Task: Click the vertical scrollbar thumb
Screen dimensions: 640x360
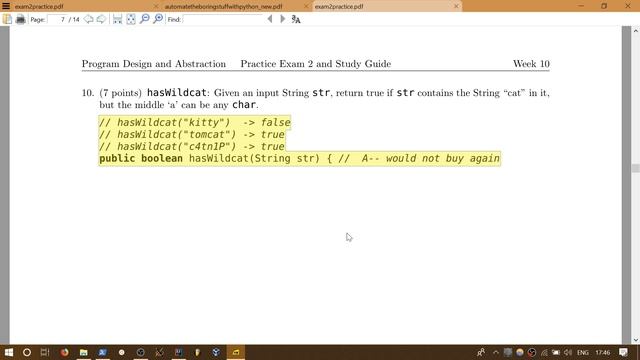Action: [636, 168]
